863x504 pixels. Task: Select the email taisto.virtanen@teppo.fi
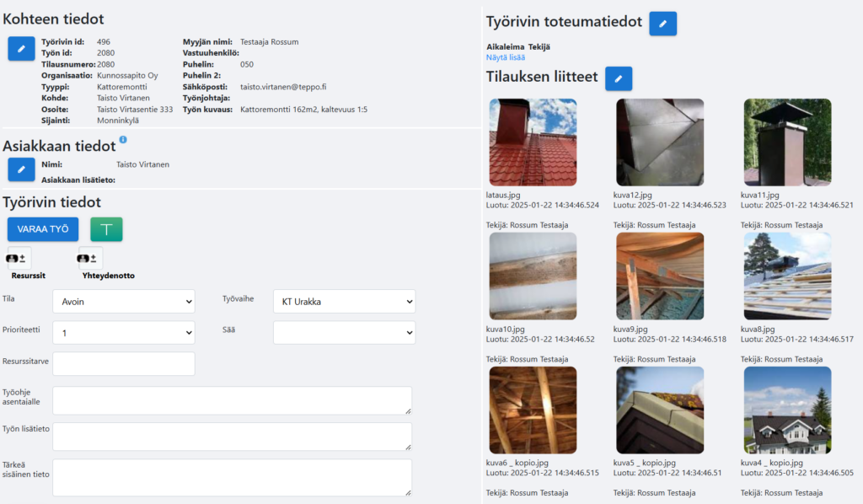click(283, 87)
